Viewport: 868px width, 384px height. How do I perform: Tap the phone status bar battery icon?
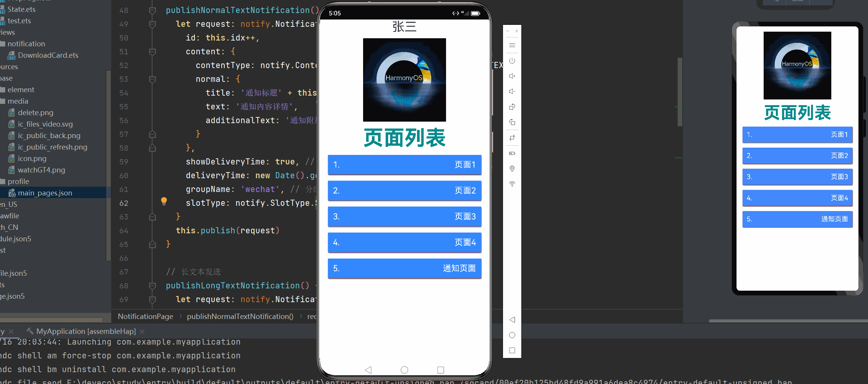pyautogui.click(x=475, y=13)
